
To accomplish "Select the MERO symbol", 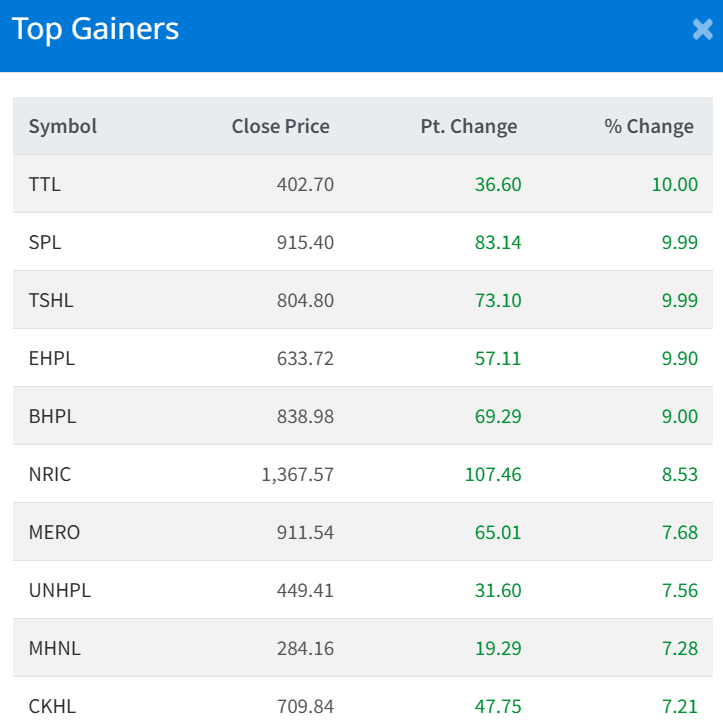I will point(54,532).
